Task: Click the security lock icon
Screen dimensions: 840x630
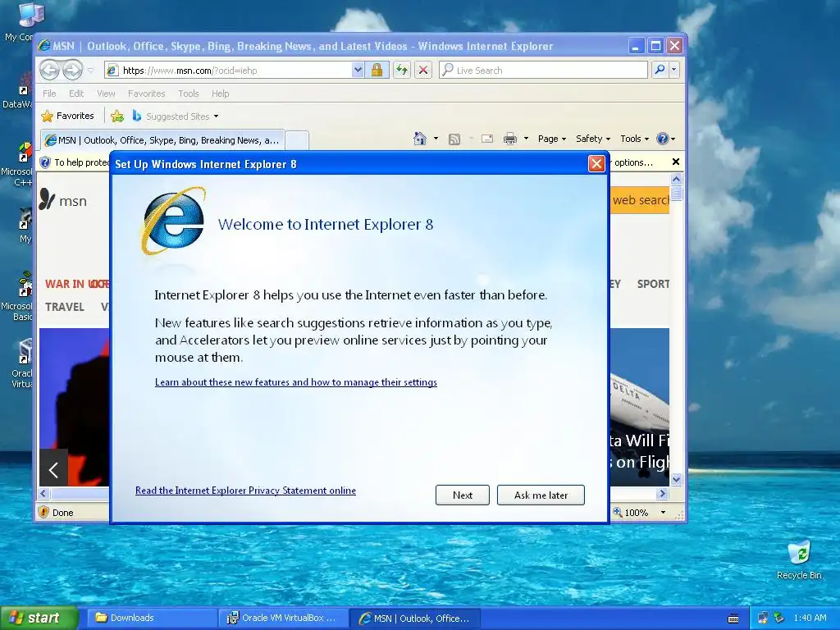Action: click(x=377, y=71)
